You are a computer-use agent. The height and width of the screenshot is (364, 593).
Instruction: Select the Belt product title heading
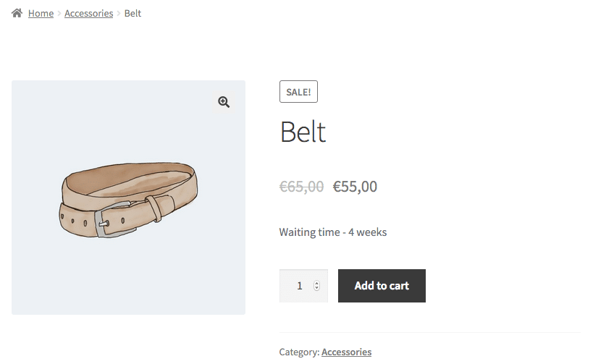click(303, 132)
